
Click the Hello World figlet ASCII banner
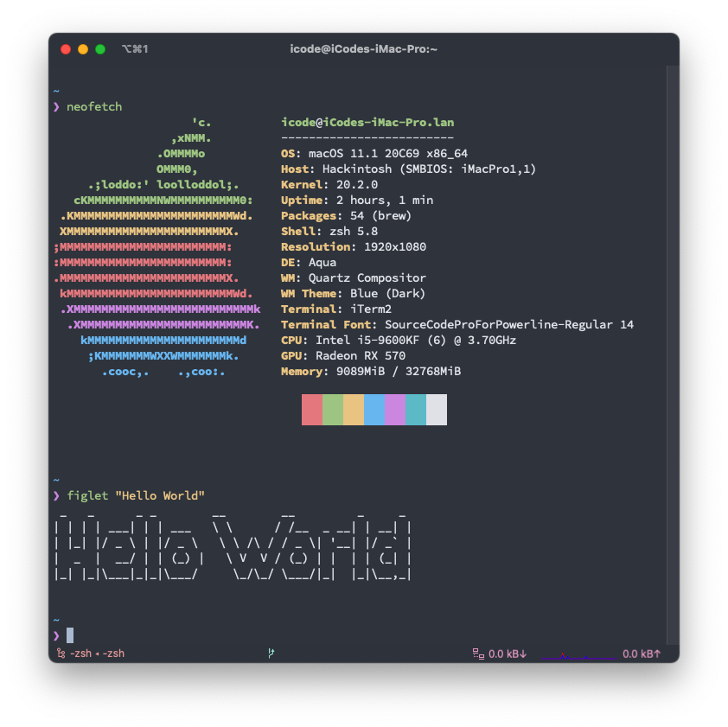click(x=233, y=547)
